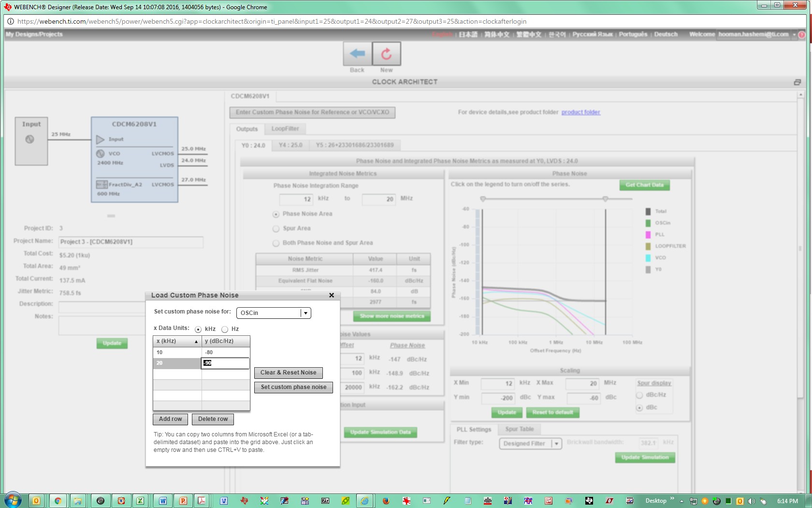The image size is (812, 508).
Task: Click the project Update button
Action: click(112, 343)
